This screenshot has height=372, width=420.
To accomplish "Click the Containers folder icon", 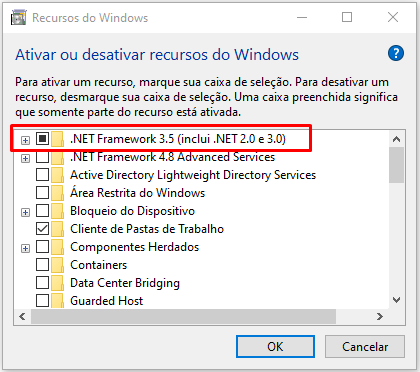I will 58,265.
